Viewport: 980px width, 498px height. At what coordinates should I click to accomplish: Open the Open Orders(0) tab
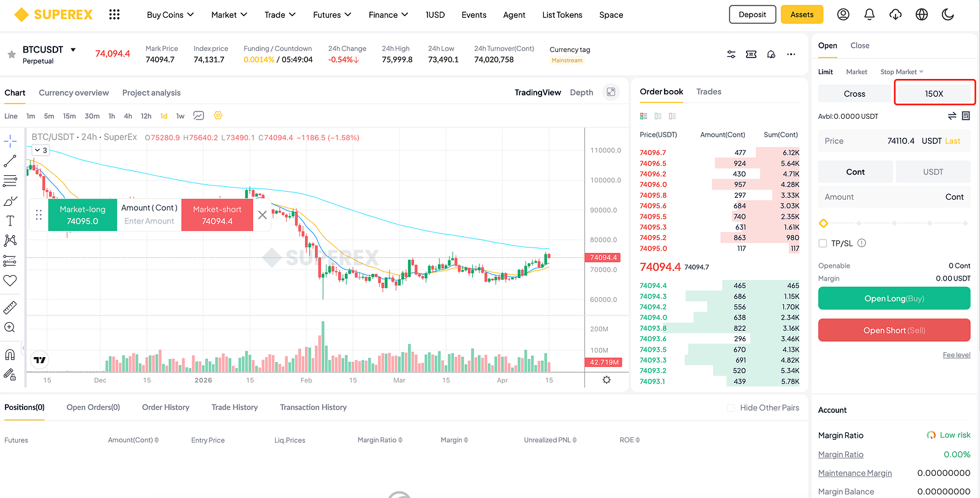pos(93,407)
